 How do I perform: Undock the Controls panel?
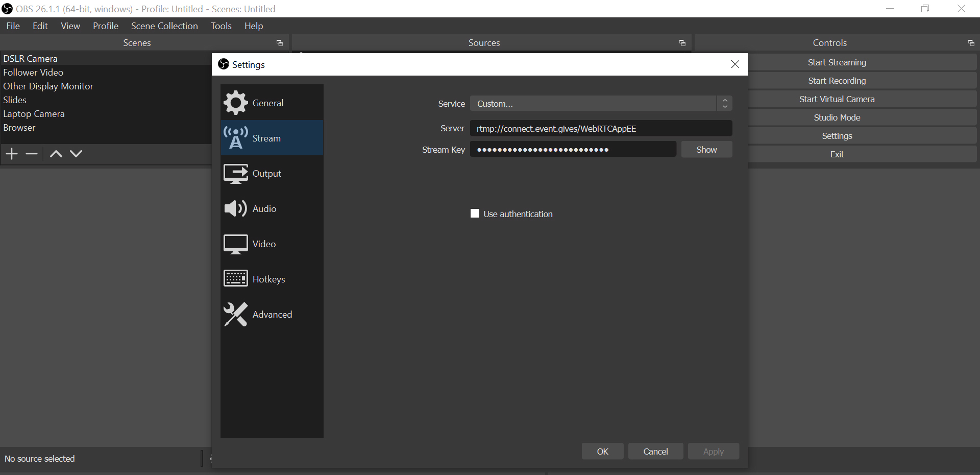(x=971, y=43)
